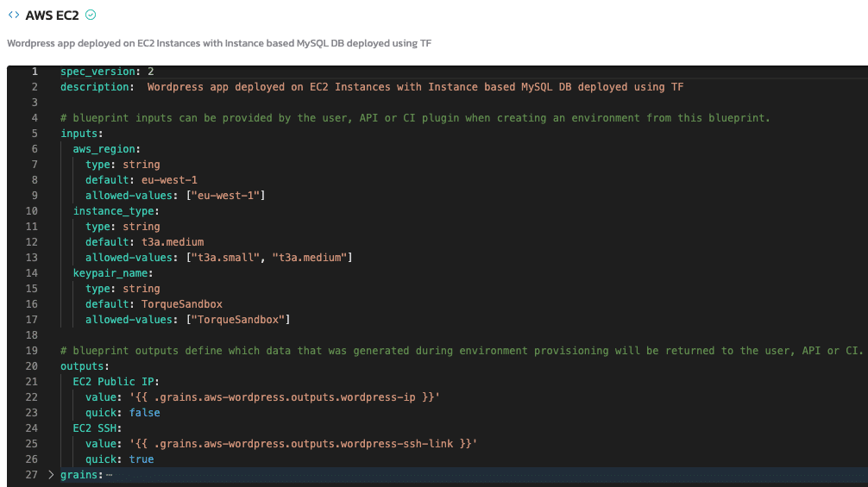Screen dimensions: 868x487
Task: Click the instance_type key
Action: [x=116, y=210]
